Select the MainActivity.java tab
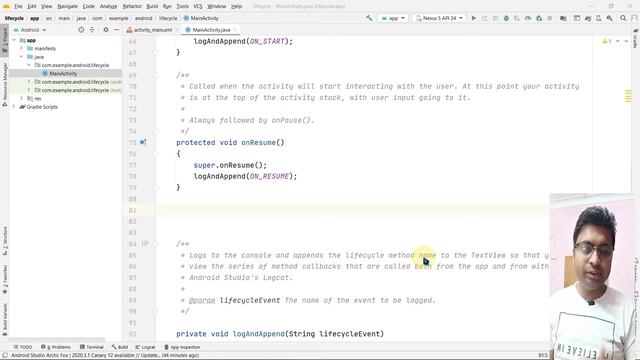This screenshot has height=360, width=640. point(211,30)
